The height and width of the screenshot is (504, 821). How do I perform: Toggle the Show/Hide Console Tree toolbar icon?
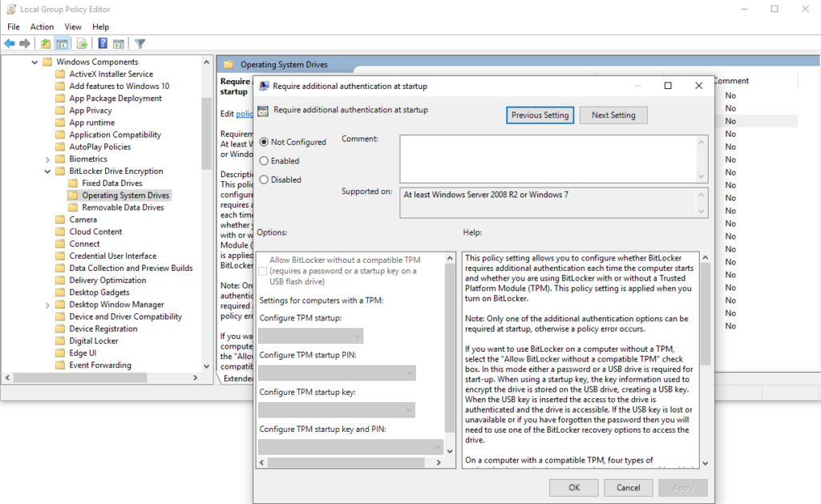(61, 43)
